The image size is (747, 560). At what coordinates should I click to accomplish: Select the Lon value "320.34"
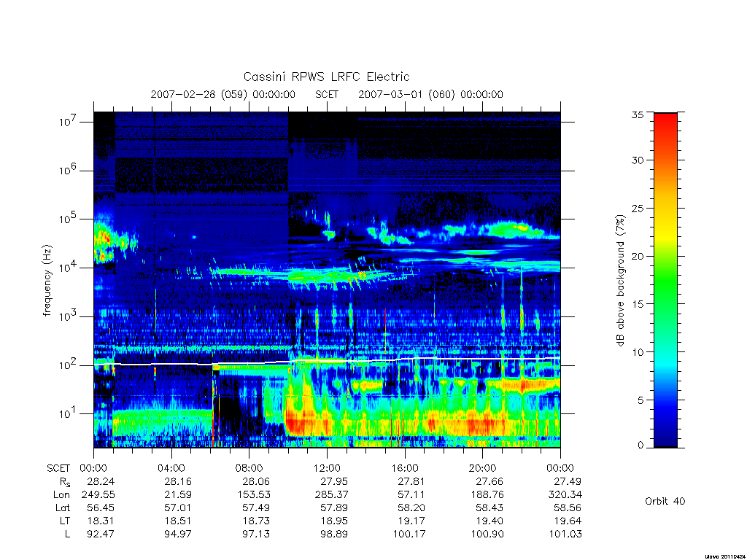point(565,495)
